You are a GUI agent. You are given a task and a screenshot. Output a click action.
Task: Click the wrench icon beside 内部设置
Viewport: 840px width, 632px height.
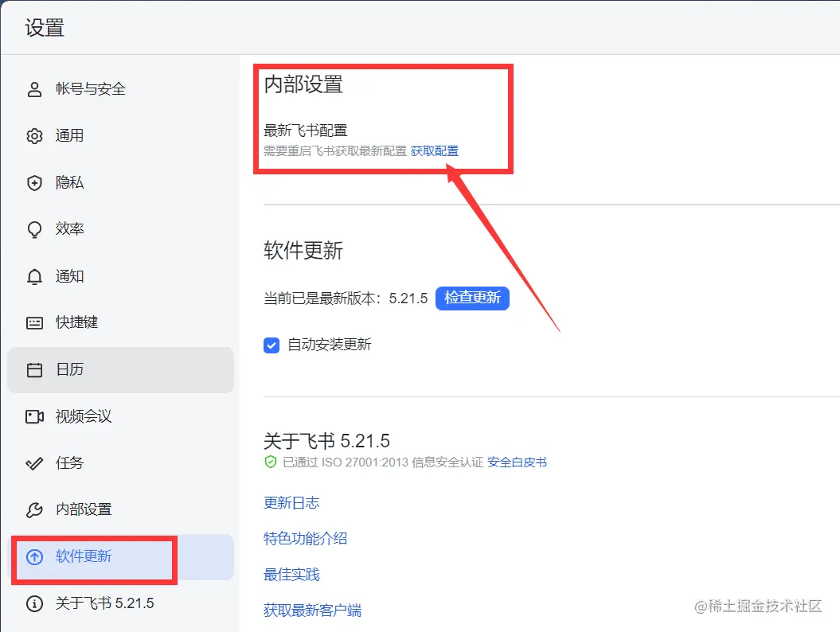[x=34, y=510]
